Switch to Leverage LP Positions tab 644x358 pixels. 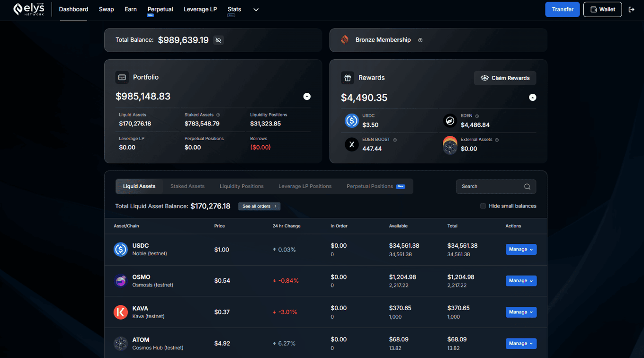[x=305, y=186]
